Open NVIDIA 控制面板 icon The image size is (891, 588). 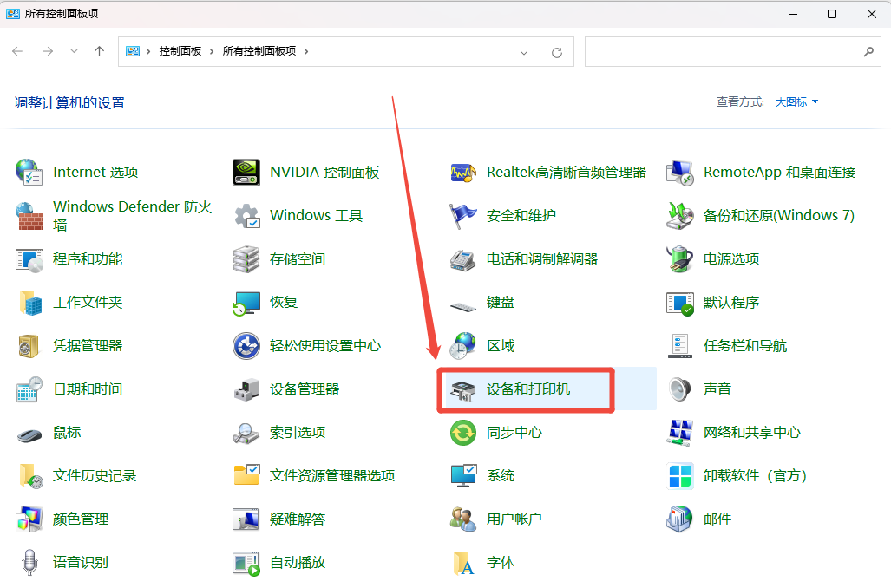246,173
